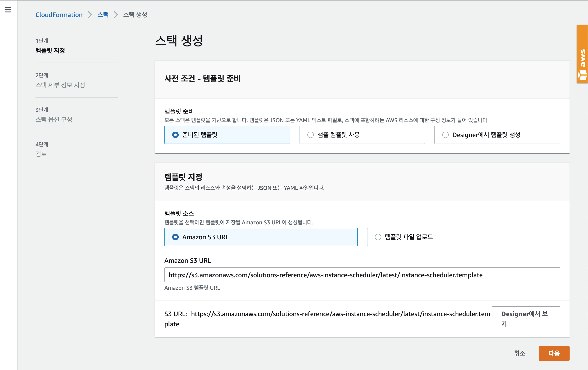Image resolution: width=588 pixels, height=370 pixels.
Task: Go to step 4 검토
Action: coord(41,154)
